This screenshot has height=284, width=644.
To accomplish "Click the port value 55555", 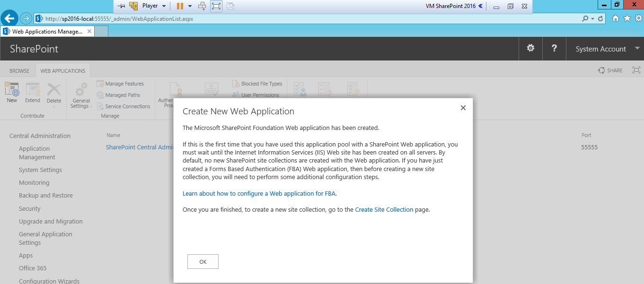I will 589,147.
